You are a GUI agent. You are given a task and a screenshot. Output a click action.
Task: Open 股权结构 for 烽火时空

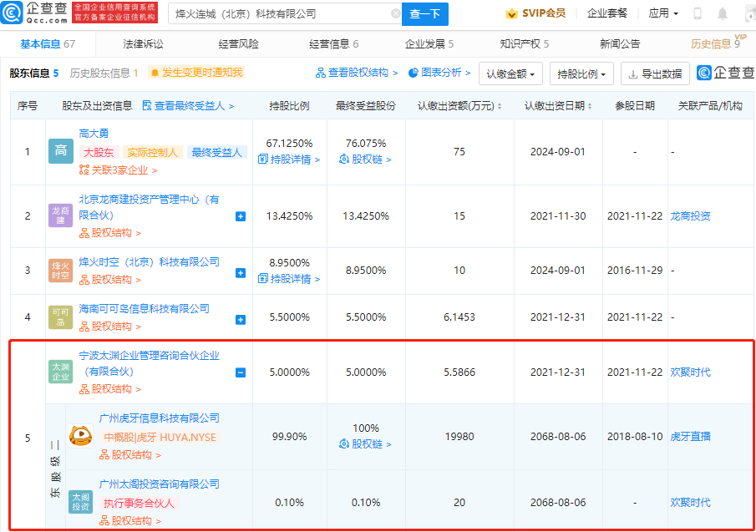[110, 280]
